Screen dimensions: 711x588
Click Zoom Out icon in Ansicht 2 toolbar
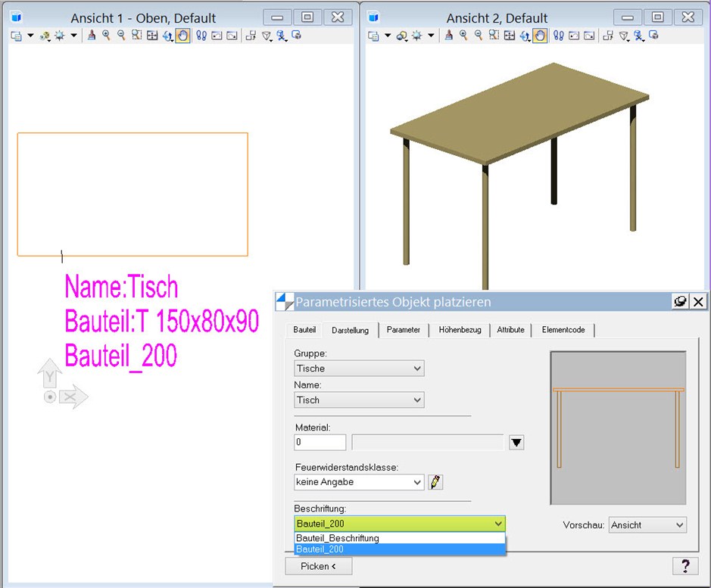click(x=478, y=36)
